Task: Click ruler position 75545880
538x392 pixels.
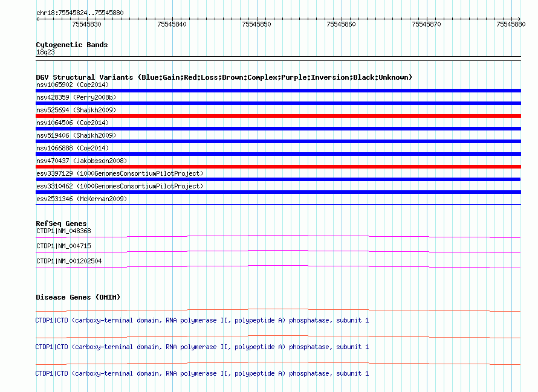Action: point(511,24)
